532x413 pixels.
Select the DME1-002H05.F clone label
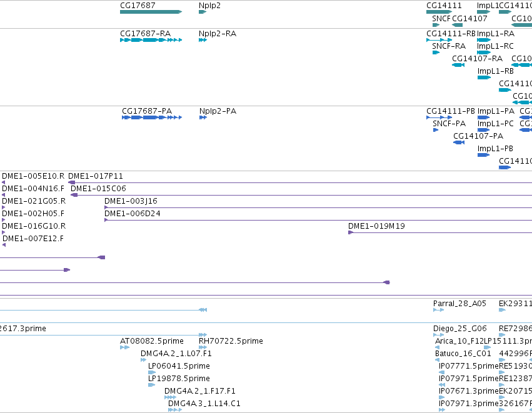33,214
